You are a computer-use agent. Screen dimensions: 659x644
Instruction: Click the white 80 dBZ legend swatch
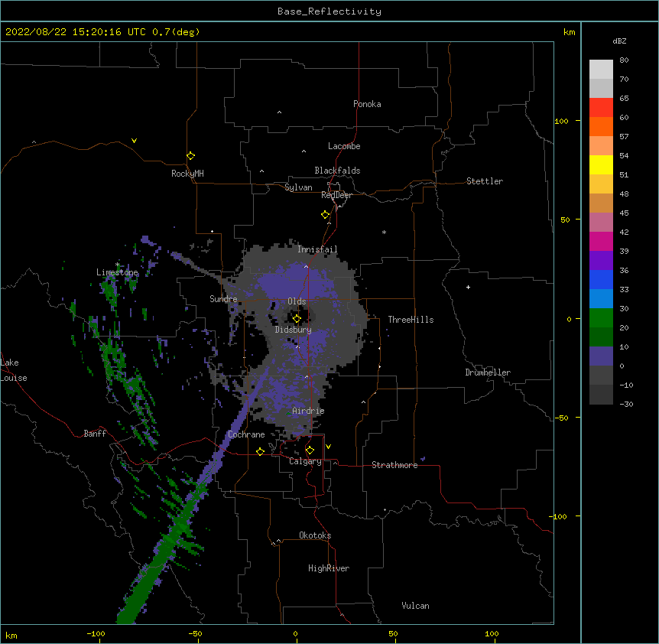pos(601,70)
